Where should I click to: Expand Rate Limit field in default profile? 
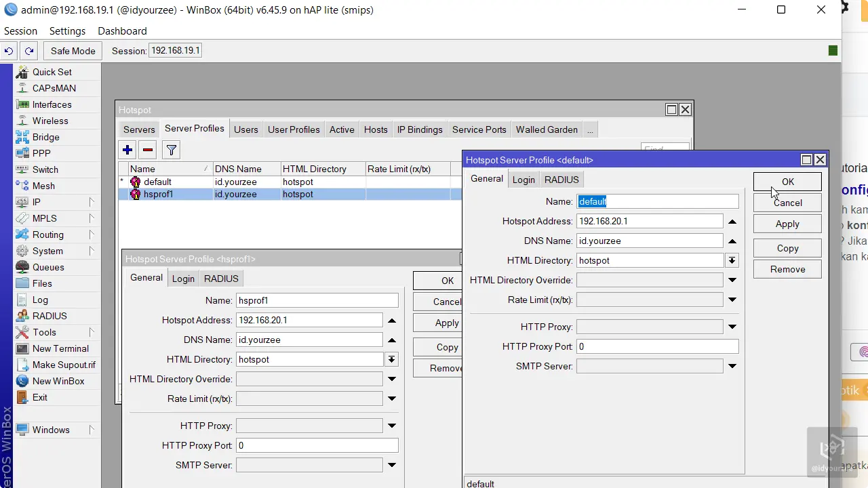(732, 300)
